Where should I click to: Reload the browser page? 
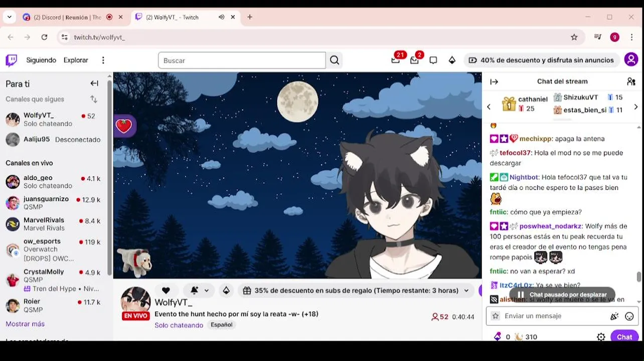(44, 37)
